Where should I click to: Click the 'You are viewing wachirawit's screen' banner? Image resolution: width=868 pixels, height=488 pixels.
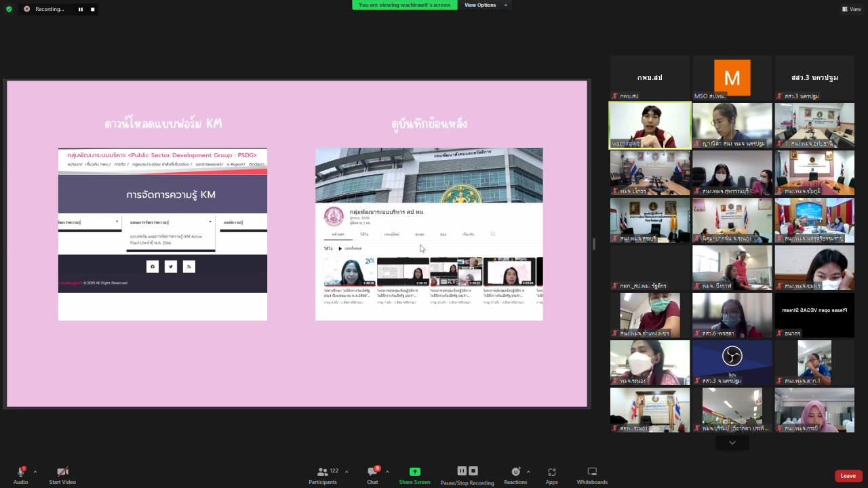pyautogui.click(x=405, y=5)
